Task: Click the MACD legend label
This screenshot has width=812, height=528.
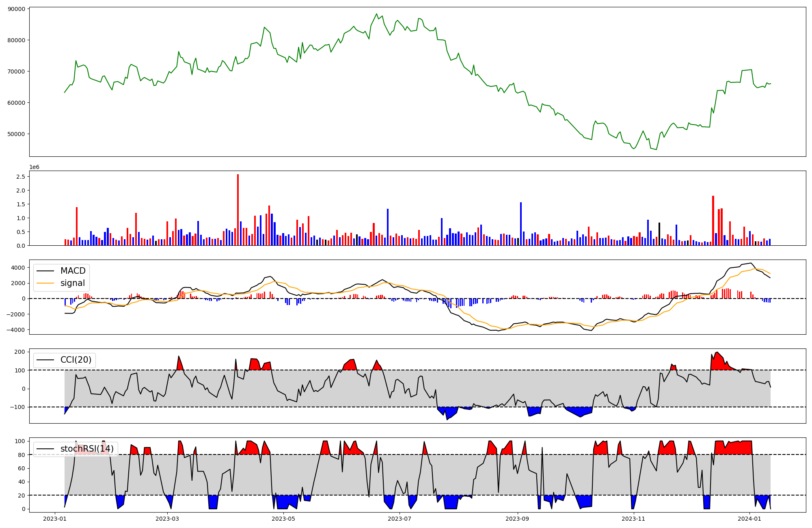Action: coord(73,271)
